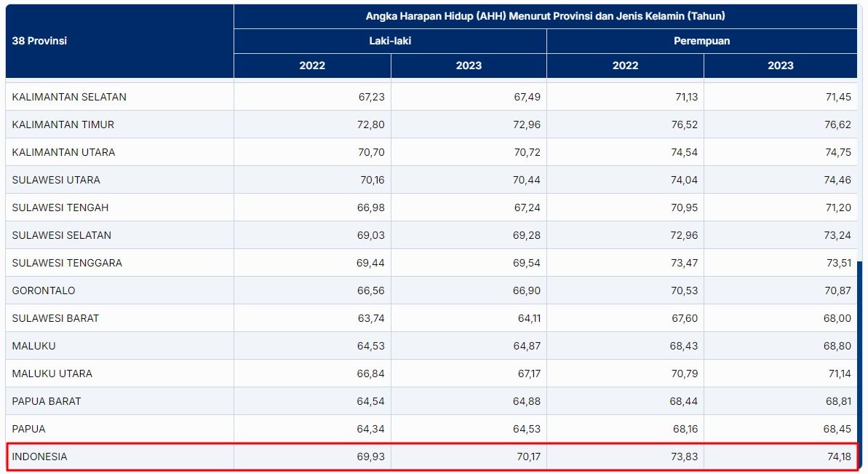Select the MALUKU UTARA row label
The height and width of the screenshot is (474, 868).
52,374
